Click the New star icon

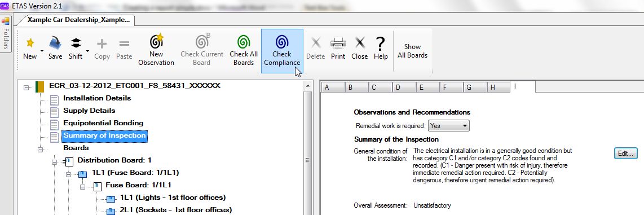(30, 43)
